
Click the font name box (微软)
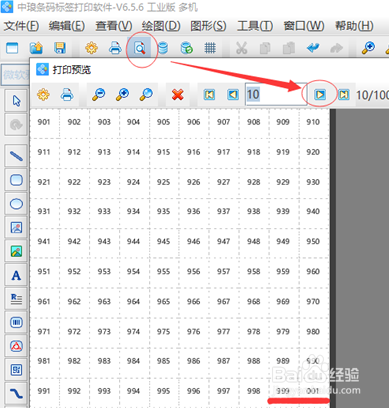point(15,75)
